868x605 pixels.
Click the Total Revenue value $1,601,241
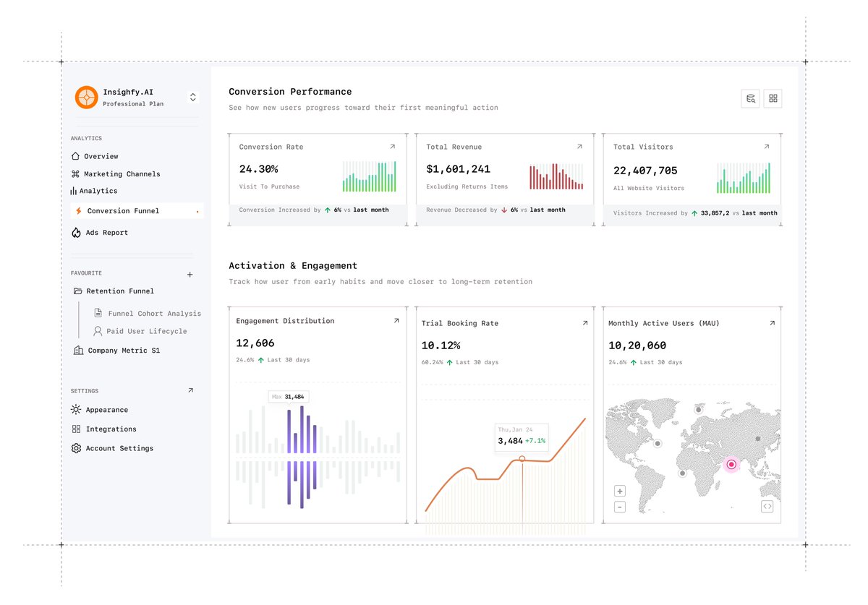(458, 168)
